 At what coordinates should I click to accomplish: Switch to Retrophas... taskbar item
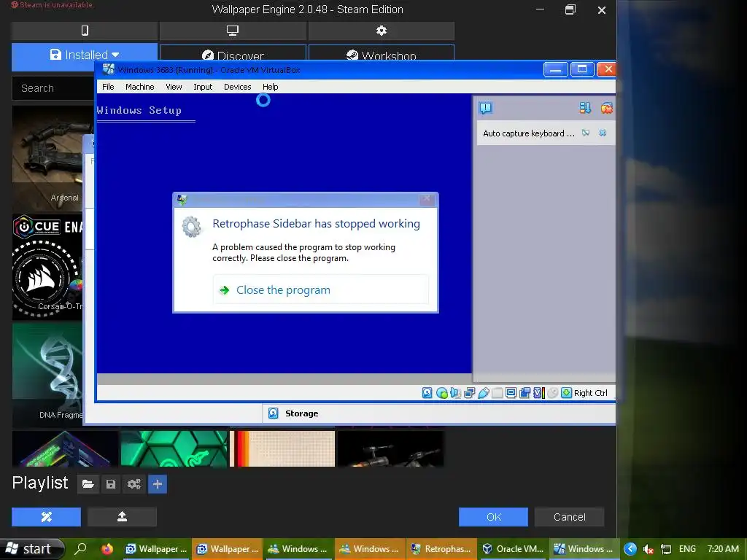[x=441, y=548]
